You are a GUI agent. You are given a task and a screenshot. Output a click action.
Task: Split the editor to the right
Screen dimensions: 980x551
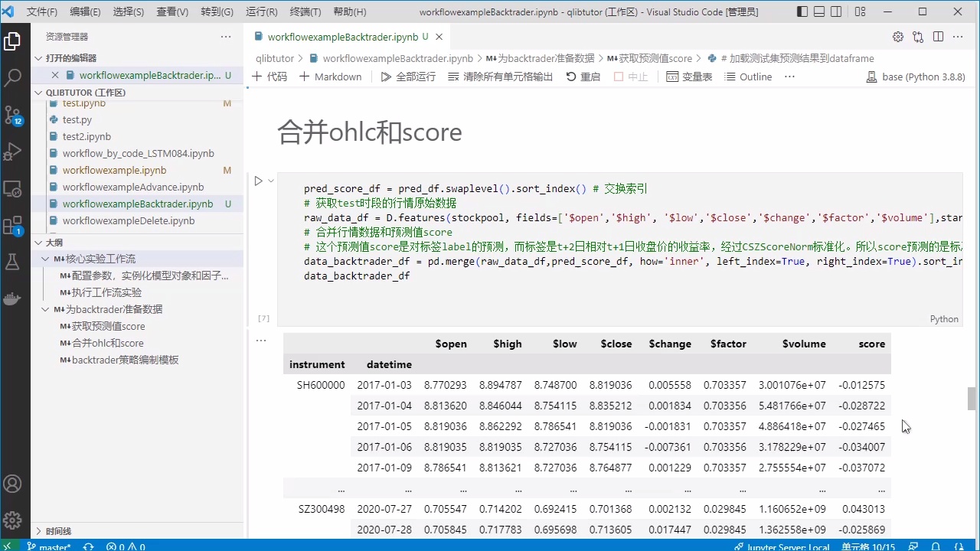[938, 37]
